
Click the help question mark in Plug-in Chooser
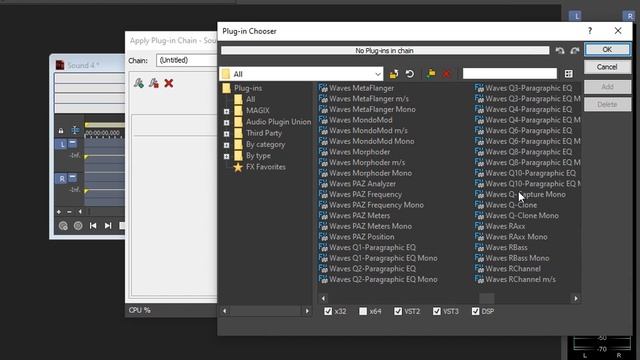(590, 31)
